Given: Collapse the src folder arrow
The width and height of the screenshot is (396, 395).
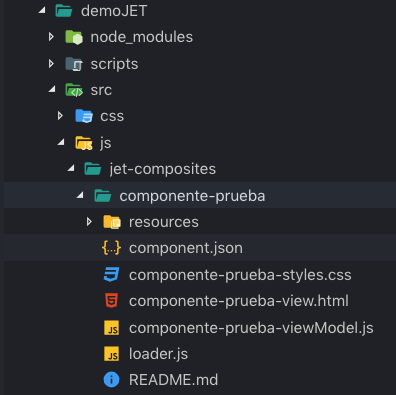Looking at the screenshot, I should click(x=52, y=89).
